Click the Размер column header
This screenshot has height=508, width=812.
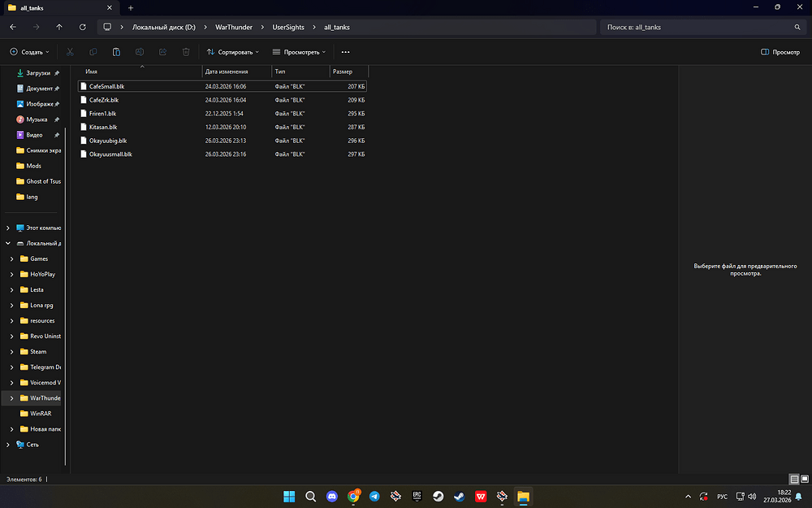pyautogui.click(x=342, y=72)
